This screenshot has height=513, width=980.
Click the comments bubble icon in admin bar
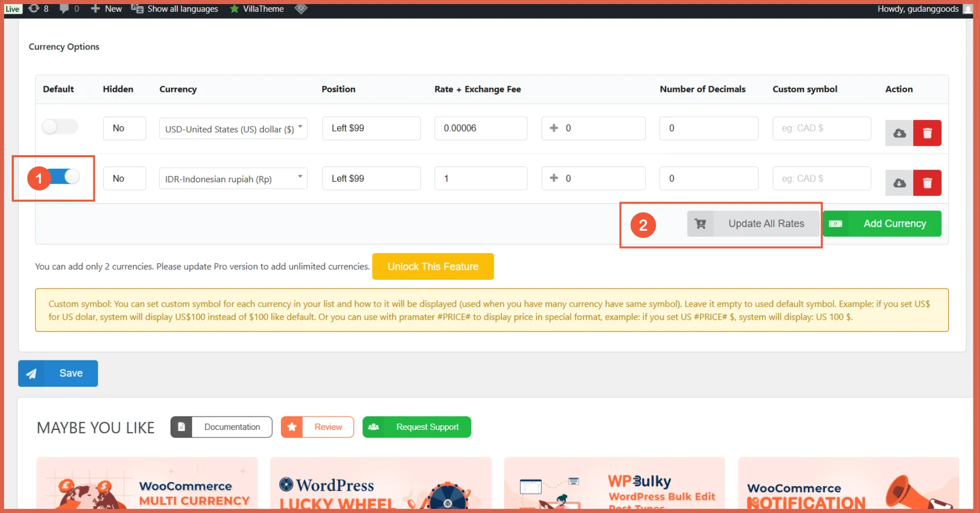coord(66,9)
